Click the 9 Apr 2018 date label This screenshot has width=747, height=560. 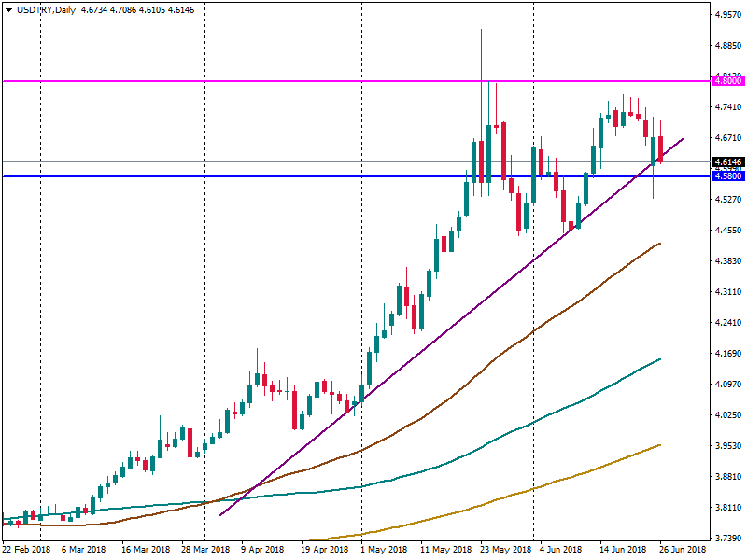pos(261,551)
